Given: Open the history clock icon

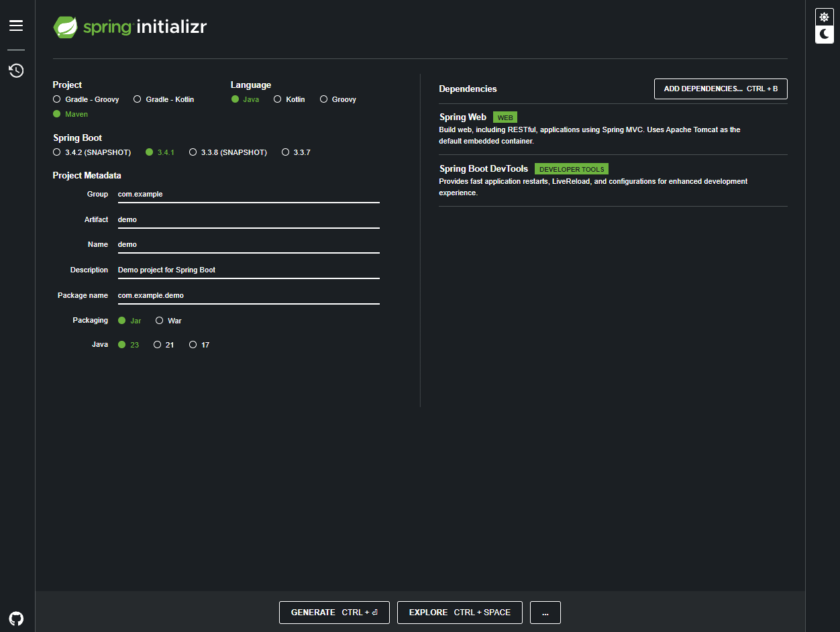Looking at the screenshot, I should click(16, 70).
